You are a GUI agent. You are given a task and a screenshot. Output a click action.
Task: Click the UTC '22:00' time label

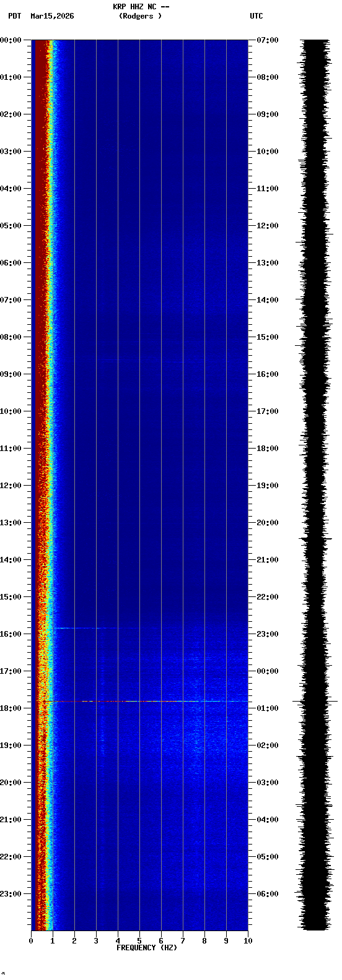[x=267, y=597]
